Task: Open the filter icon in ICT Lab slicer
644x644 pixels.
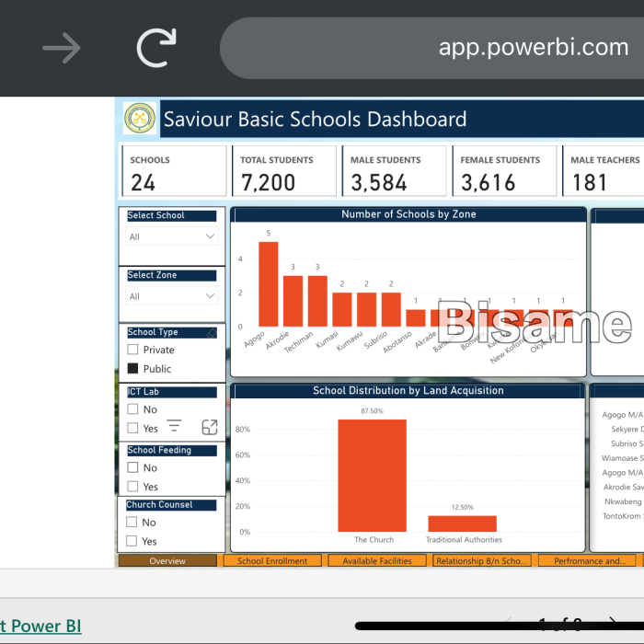Action: (x=174, y=425)
